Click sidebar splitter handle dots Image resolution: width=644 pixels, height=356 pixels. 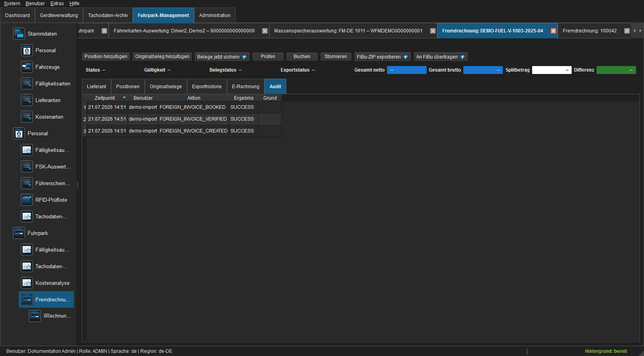pos(77,185)
